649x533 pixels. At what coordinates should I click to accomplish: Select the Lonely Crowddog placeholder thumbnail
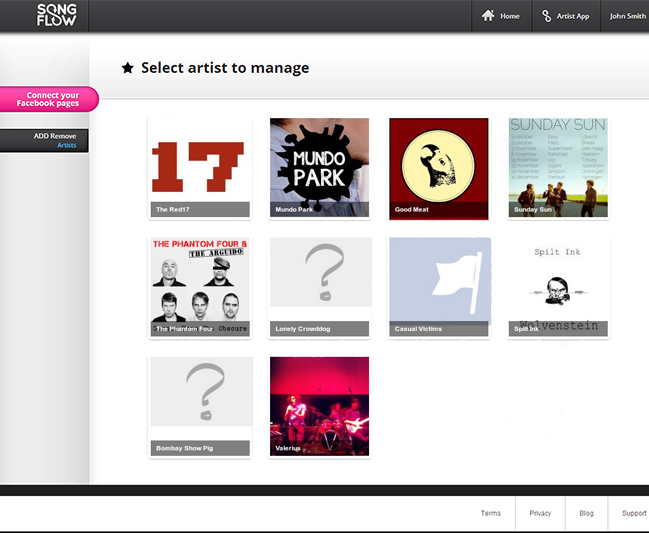(x=319, y=287)
